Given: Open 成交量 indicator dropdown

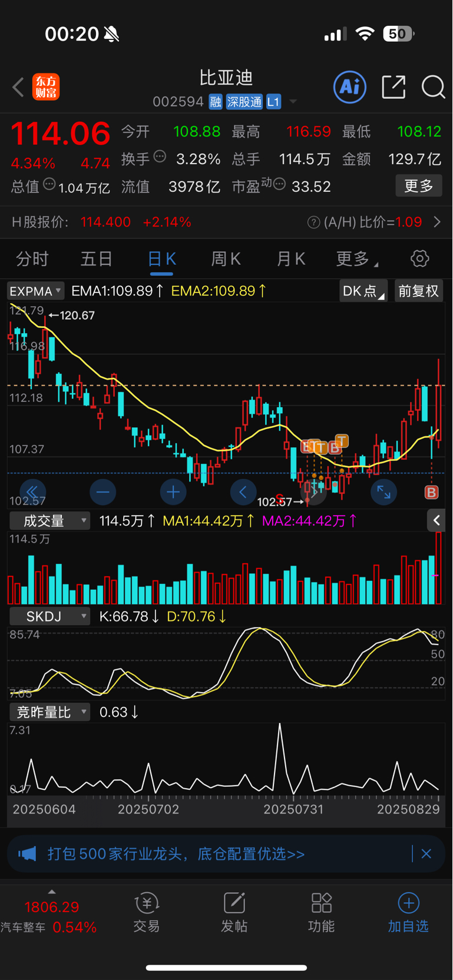Looking at the screenshot, I should tap(50, 521).
